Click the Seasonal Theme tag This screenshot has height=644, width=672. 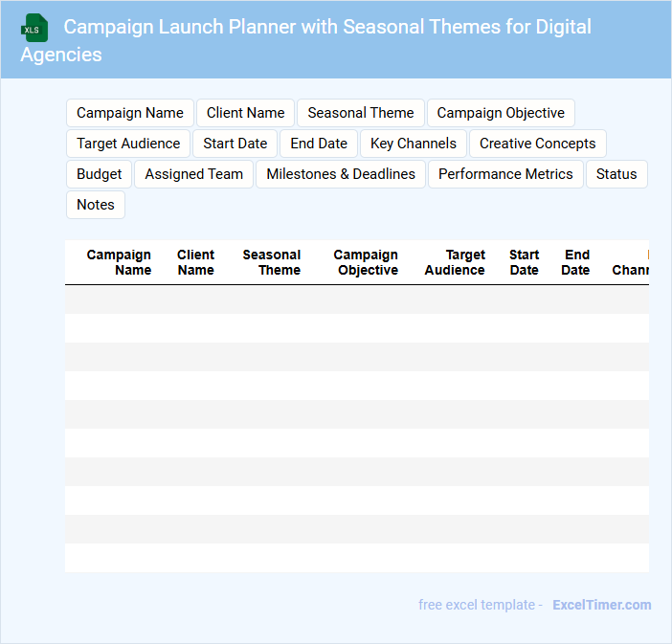(361, 113)
